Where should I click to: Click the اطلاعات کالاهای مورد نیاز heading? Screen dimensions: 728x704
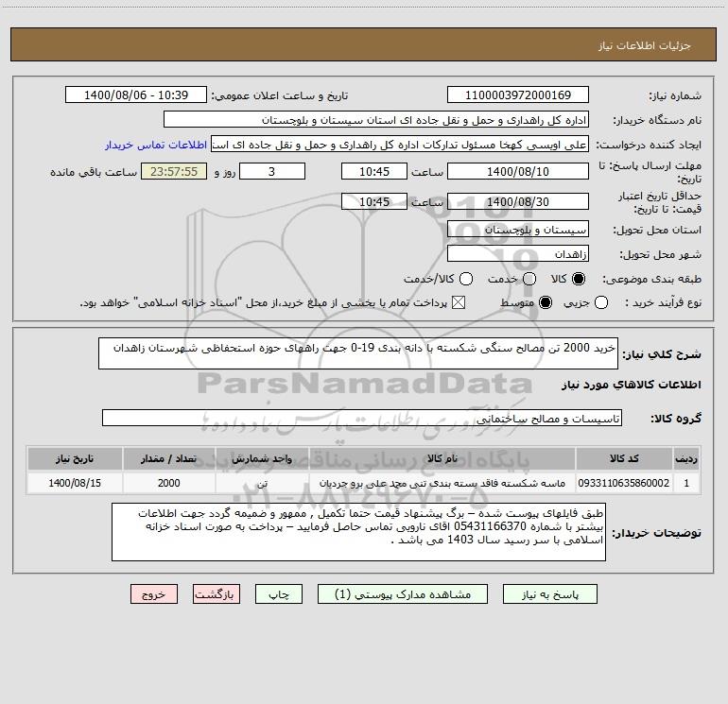(632, 385)
